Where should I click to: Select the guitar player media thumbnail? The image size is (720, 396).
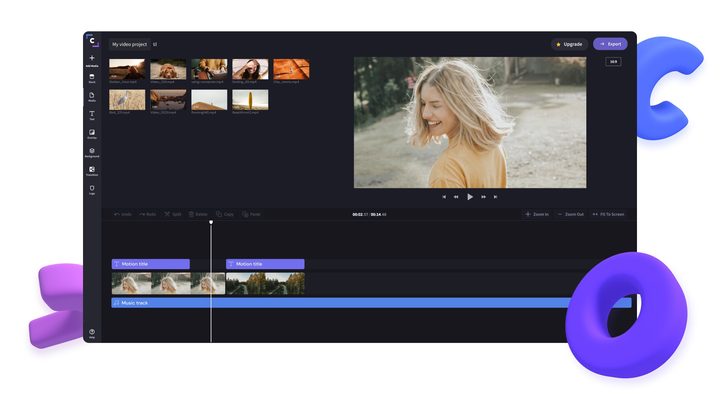[209, 69]
